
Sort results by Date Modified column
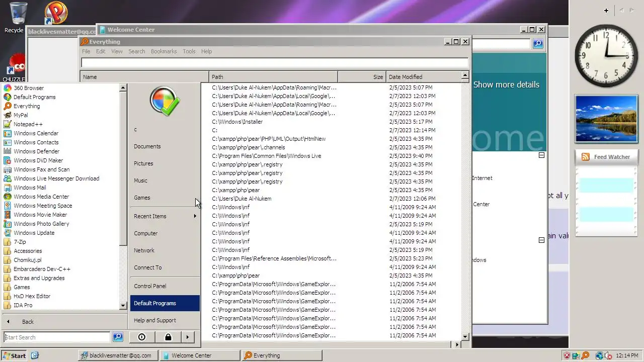click(423, 77)
